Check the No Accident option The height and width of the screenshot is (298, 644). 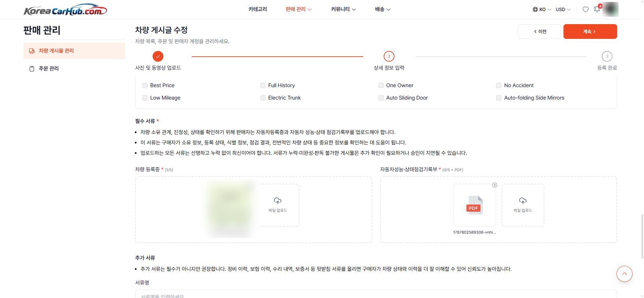(499, 85)
